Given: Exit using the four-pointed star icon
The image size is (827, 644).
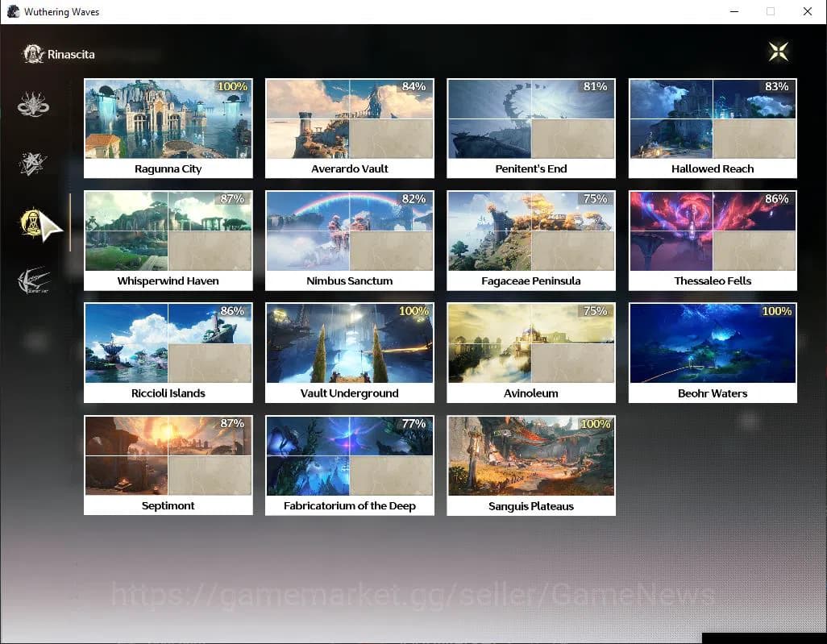Looking at the screenshot, I should pyautogui.click(x=778, y=51).
